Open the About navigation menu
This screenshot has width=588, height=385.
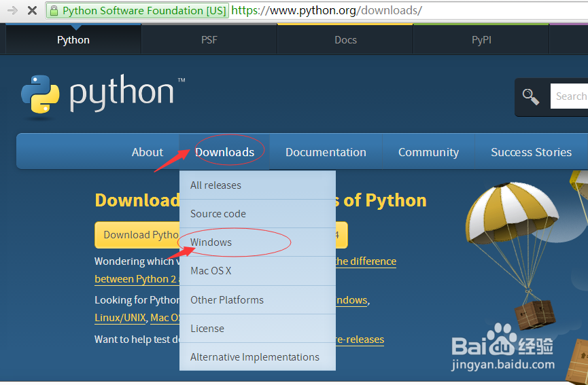147,152
